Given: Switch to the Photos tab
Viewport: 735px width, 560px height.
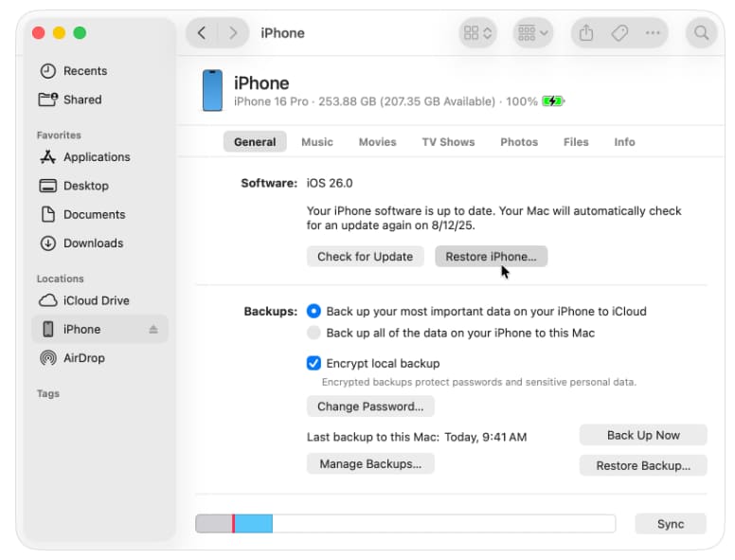Looking at the screenshot, I should pos(519,141).
